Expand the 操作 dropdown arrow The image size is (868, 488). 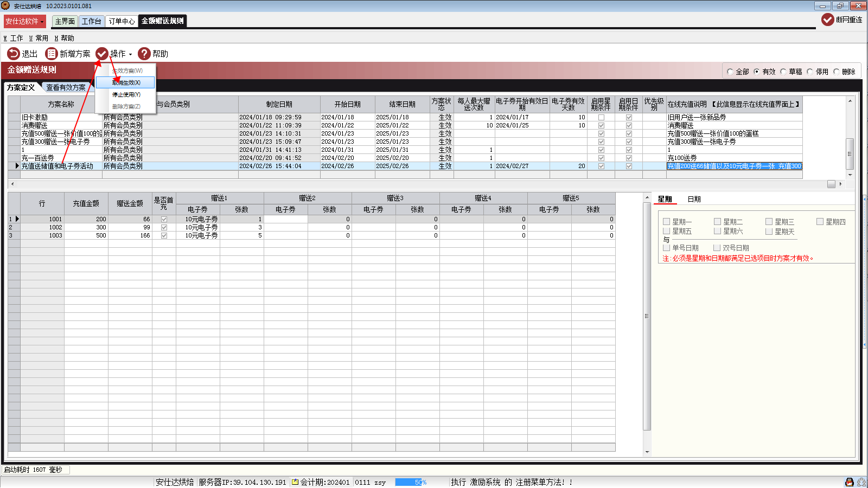(x=130, y=54)
